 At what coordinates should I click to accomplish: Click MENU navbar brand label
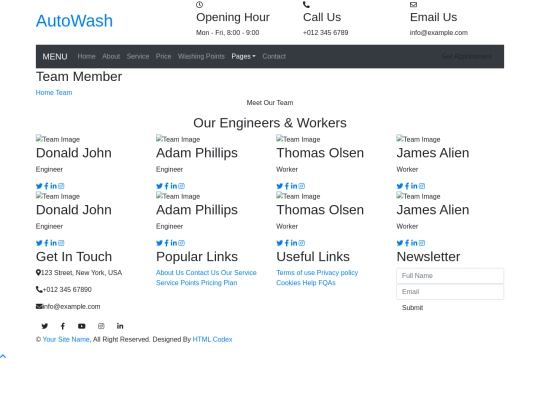click(x=55, y=57)
